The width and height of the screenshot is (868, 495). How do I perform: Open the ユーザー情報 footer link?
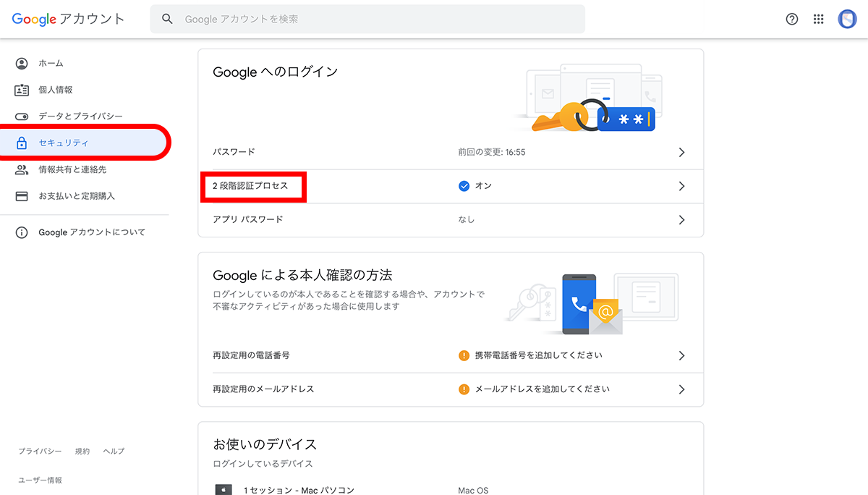tap(40, 480)
